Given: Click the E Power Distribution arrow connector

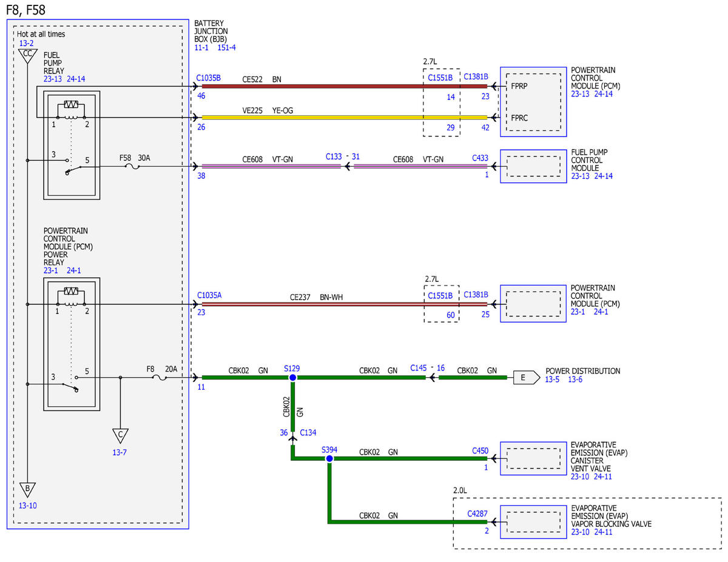Looking at the screenshot, I should tap(527, 377).
